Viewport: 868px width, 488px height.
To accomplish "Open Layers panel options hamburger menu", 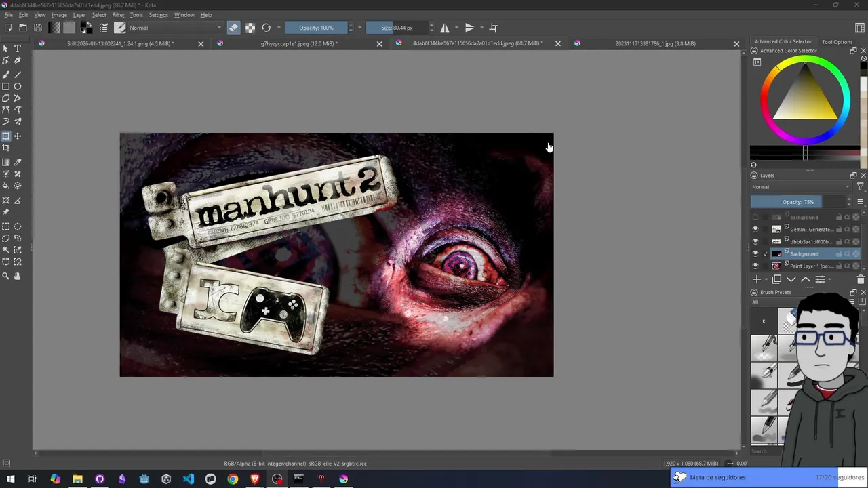I will 861,202.
